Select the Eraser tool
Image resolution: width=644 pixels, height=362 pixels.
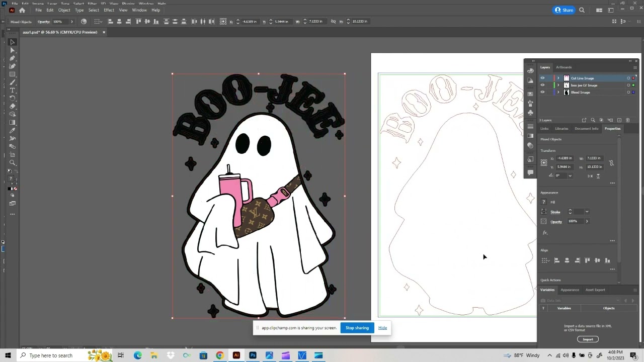13,107
